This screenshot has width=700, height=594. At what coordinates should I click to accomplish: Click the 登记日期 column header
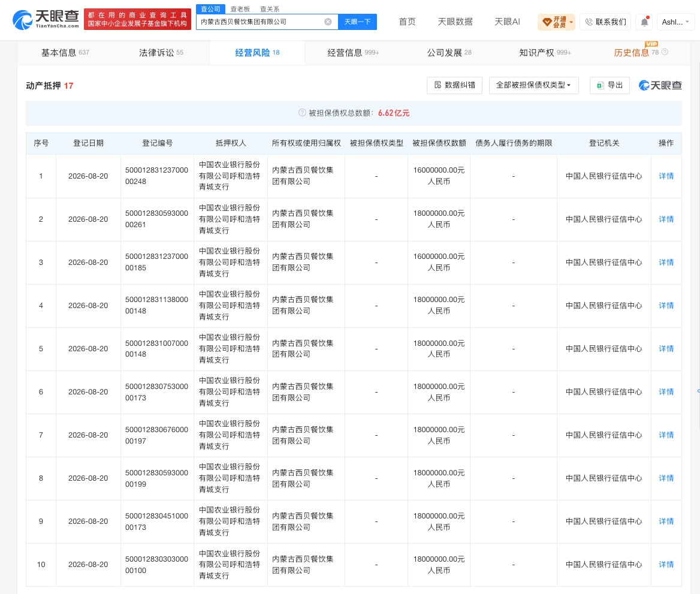(x=88, y=143)
